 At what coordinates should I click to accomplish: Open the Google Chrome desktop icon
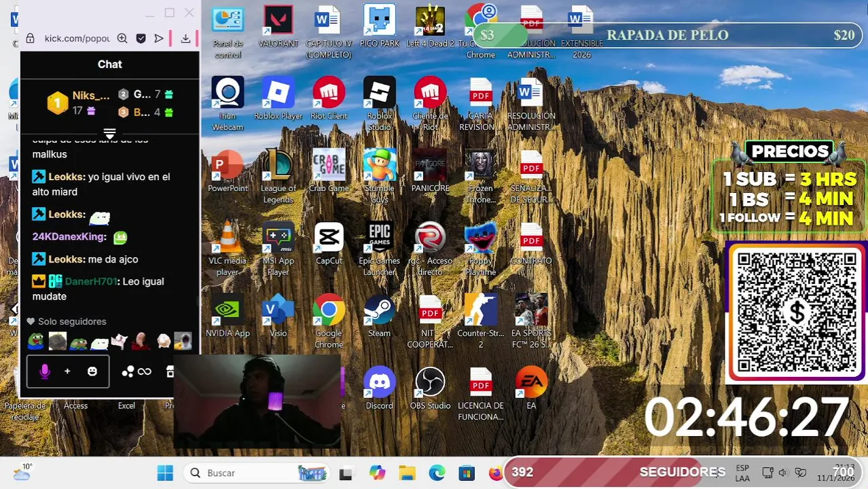click(329, 321)
